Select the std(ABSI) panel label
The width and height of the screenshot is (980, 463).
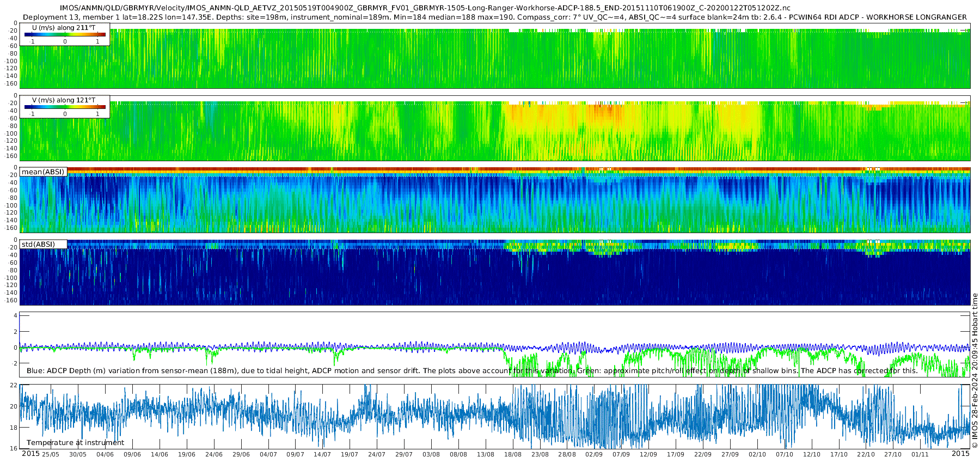click(x=43, y=244)
